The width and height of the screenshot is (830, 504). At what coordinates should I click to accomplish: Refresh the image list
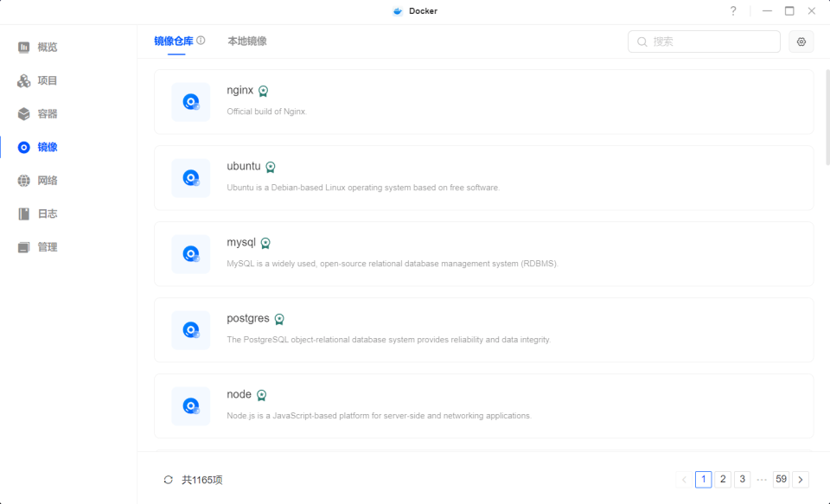click(x=167, y=479)
